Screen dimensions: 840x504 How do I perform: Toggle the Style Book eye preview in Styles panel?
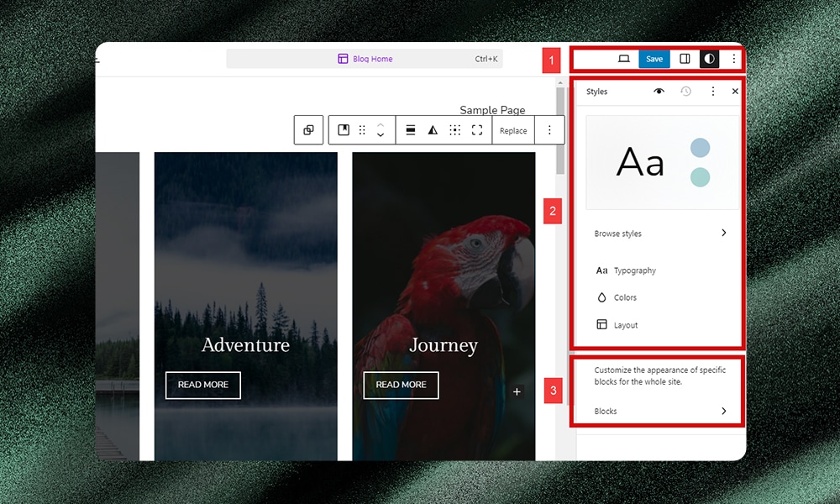(x=660, y=92)
